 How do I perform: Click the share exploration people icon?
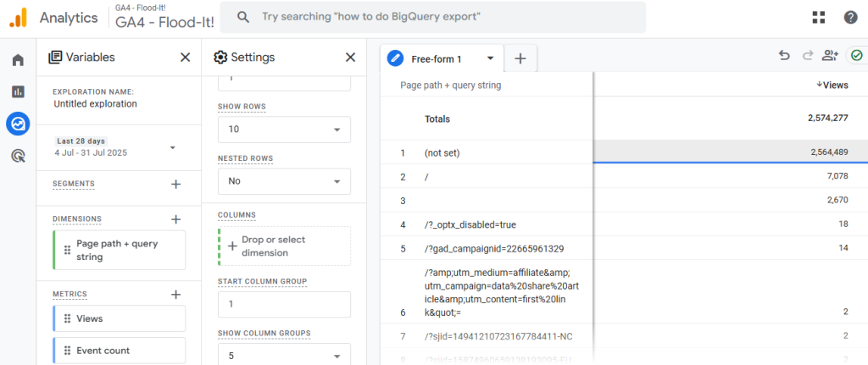click(830, 56)
